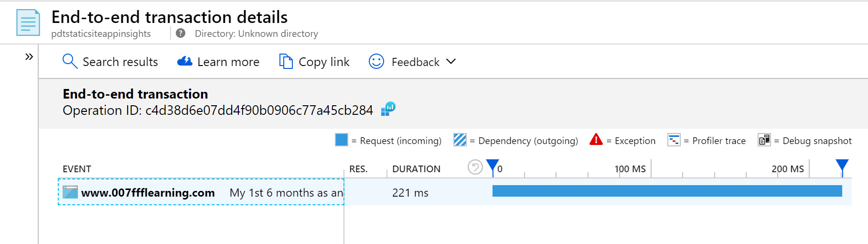Click the question mark directory help icon
The image size is (868, 244).
point(181,33)
